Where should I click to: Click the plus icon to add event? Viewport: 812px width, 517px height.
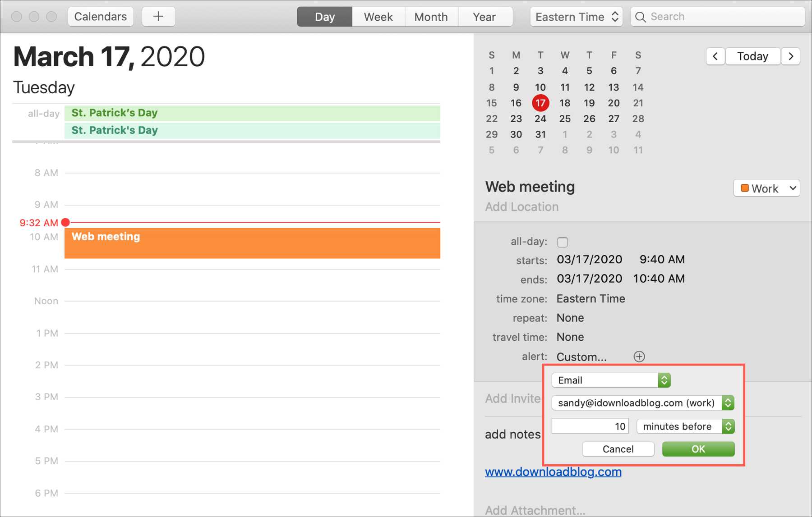pos(158,17)
